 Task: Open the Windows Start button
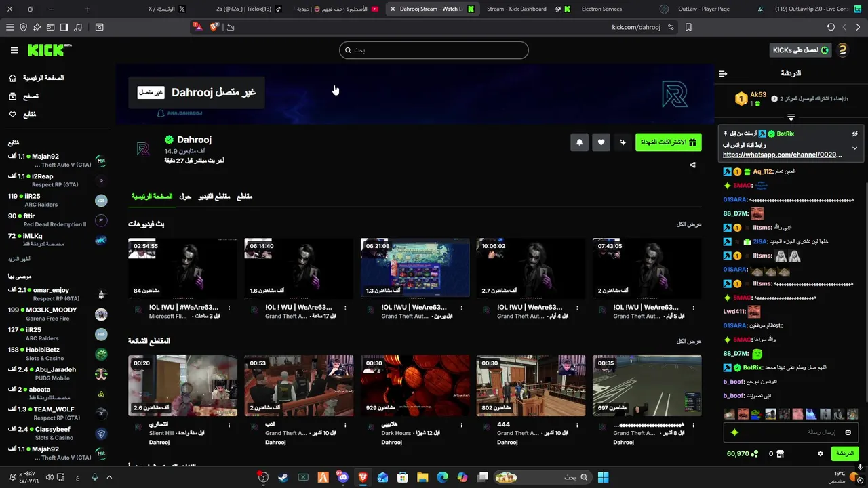(x=603, y=477)
